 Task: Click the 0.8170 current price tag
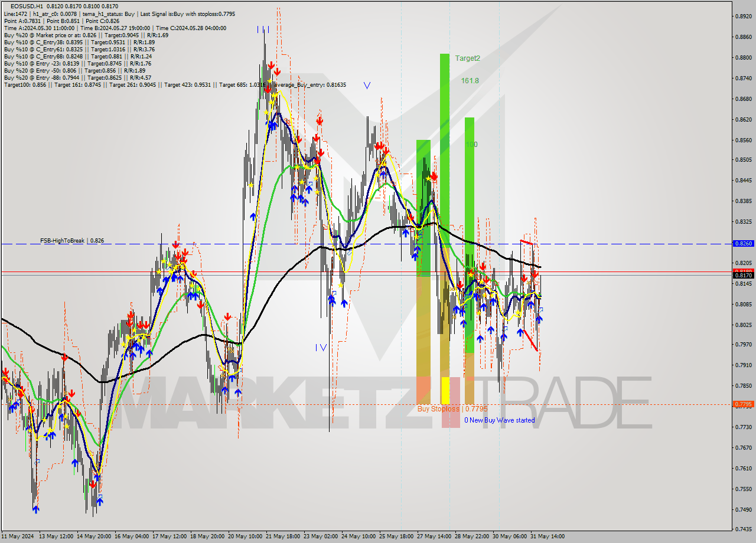[x=742, y=275]
